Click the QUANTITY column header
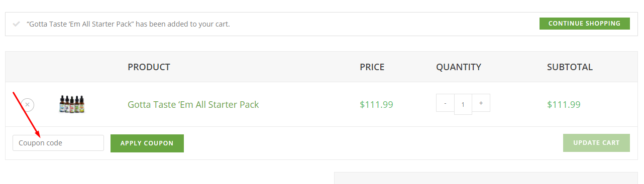Screen dimensions: 644x184 pos(459,67)
